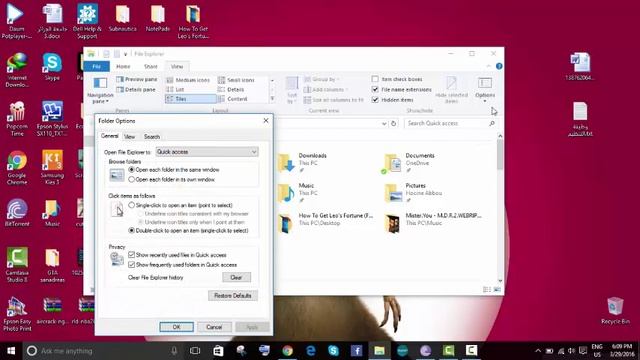
Task: Choose List layout
Action: pos(176,89)
